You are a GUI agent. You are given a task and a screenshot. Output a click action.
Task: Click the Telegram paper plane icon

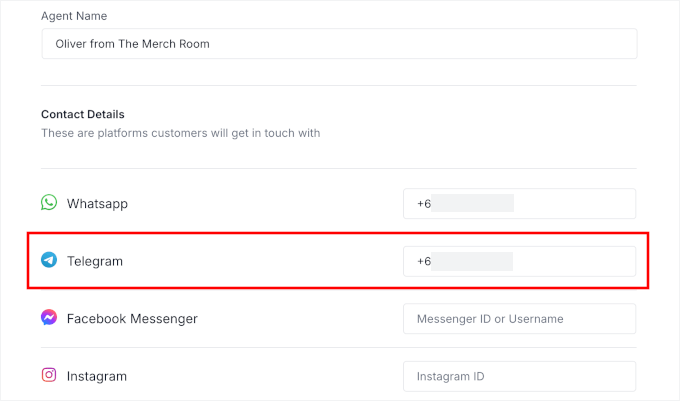pyautogui.click(x=49, y=261)
